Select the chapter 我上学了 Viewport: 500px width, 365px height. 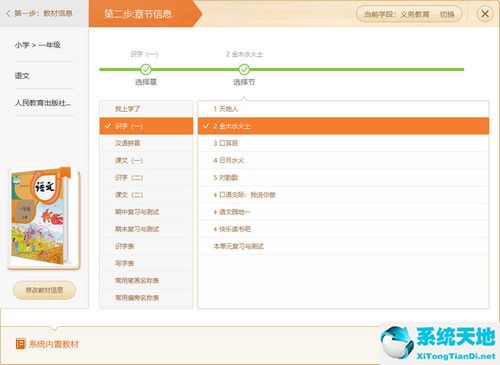[146, 109]
